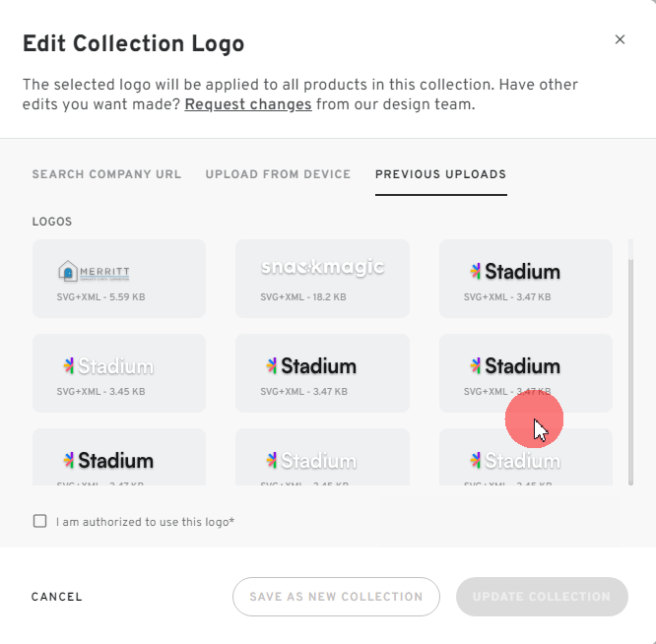This screenshot has height=644, width=656.
Task: Pick the Stadium logo directly below snackmagic
Action: click(x=322, y=373)
